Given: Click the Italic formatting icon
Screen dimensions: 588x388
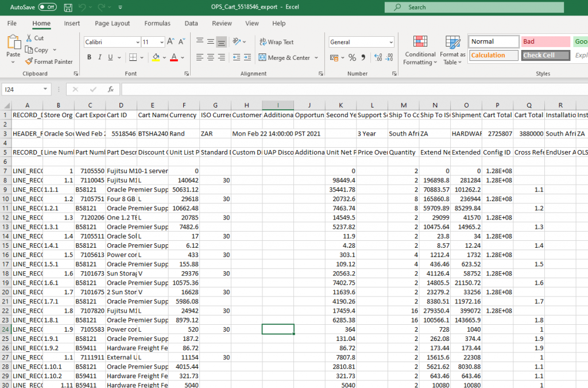Looking at the screenshot, I should [100, 57].
